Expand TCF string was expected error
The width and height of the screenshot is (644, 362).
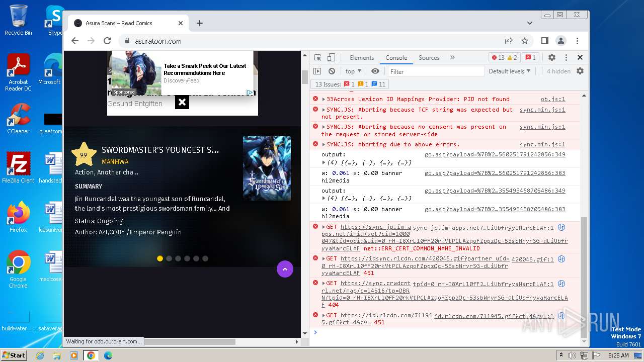click(x=324, y=110)
